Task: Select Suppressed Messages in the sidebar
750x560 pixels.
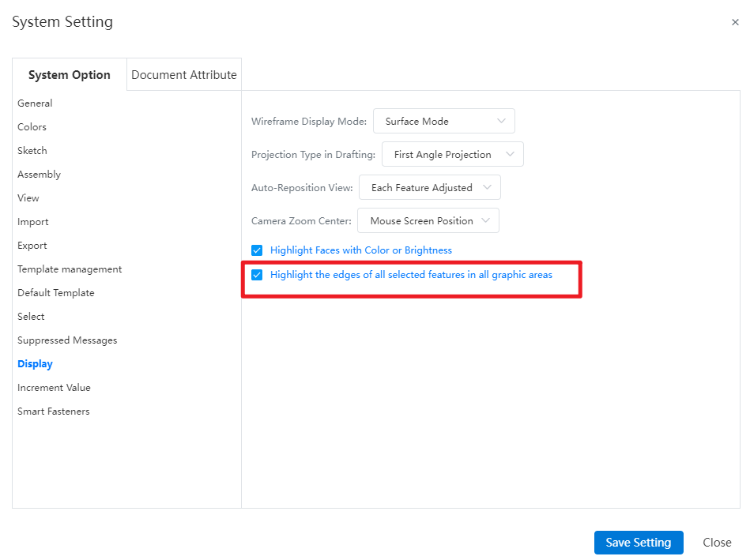Action: point(67,340)
